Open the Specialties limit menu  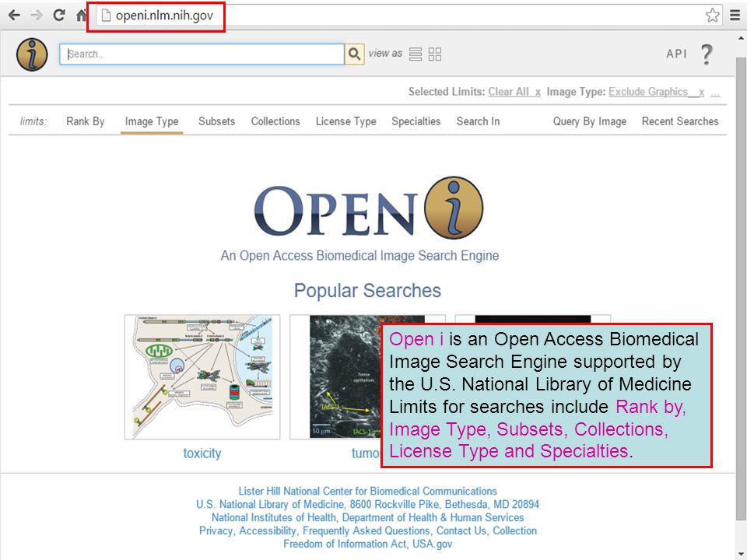(x=416, y=121)
